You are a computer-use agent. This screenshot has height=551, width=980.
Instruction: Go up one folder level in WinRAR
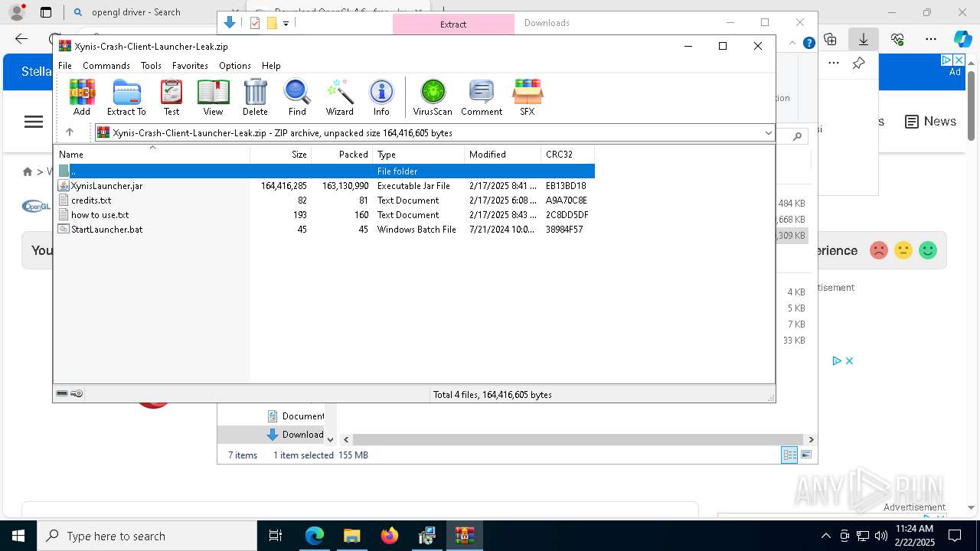coord(70,132)
